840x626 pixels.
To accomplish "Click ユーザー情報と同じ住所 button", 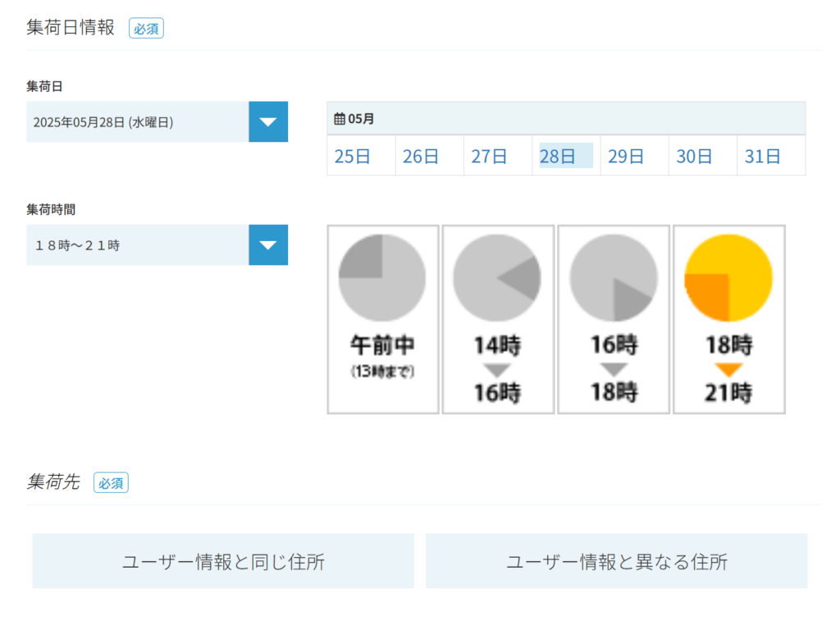I will (x=223, y=562).
